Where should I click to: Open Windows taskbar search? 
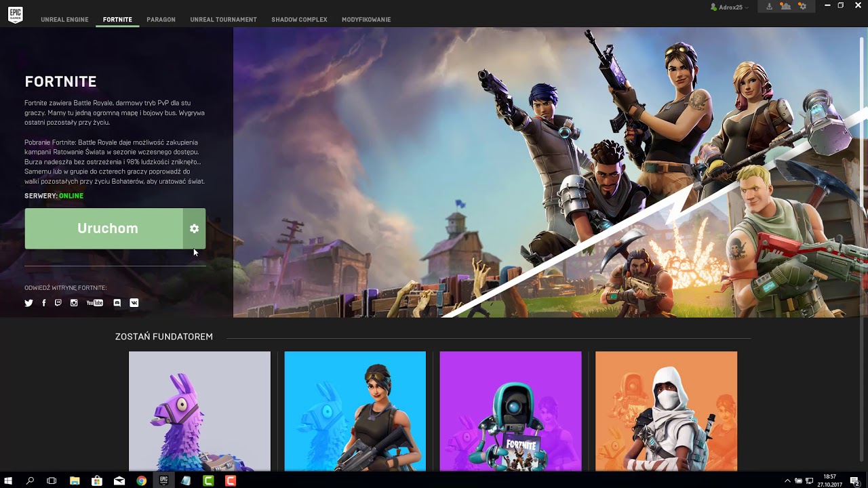click(x=30, y=481)
